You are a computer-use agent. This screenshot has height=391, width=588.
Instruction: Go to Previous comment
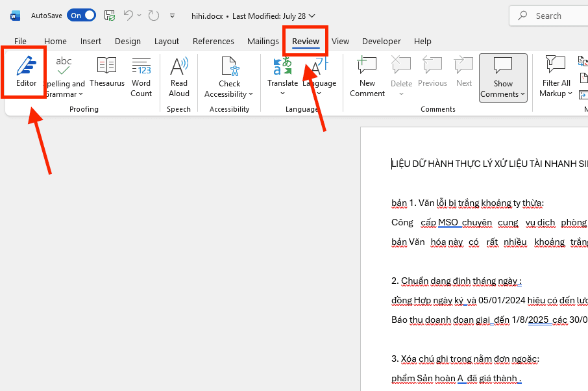(432, 72)
